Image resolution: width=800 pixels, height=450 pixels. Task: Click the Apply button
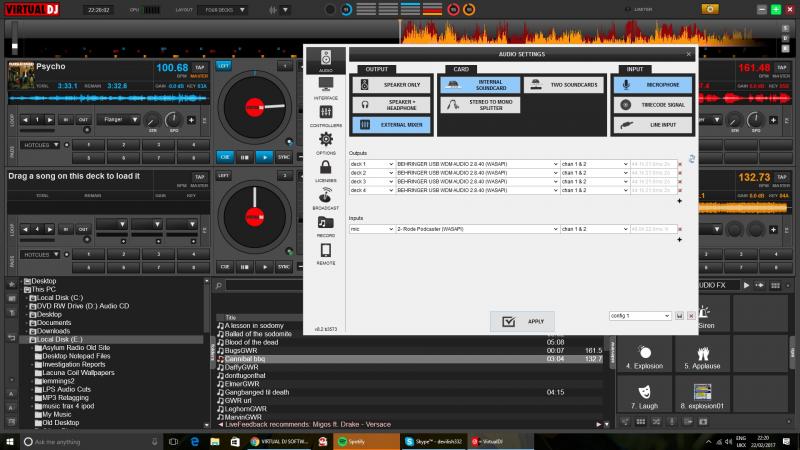(522, 321)
